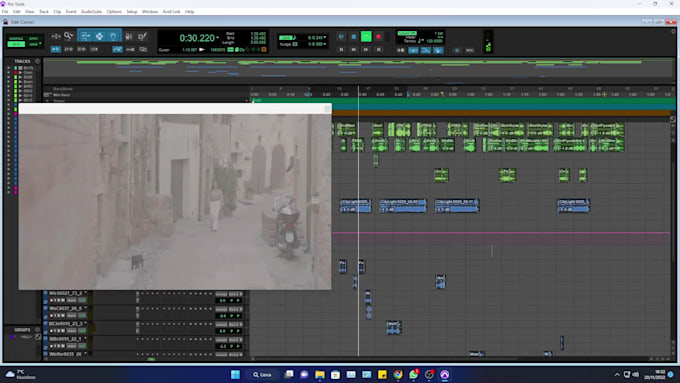Screen dimensions: 680x383
Task: Select the Pencil tool
Action: [143, 36]
